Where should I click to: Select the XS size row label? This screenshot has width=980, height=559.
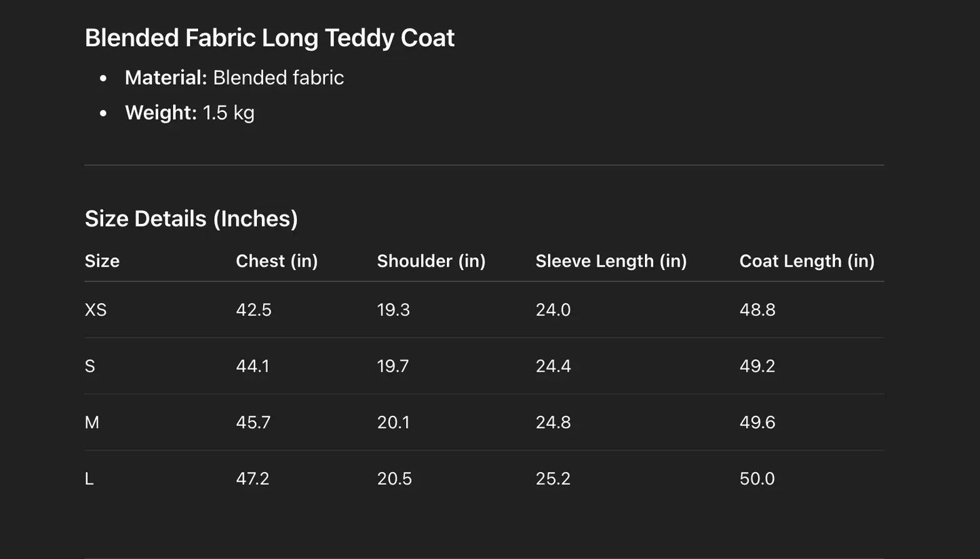coord(96,310)
